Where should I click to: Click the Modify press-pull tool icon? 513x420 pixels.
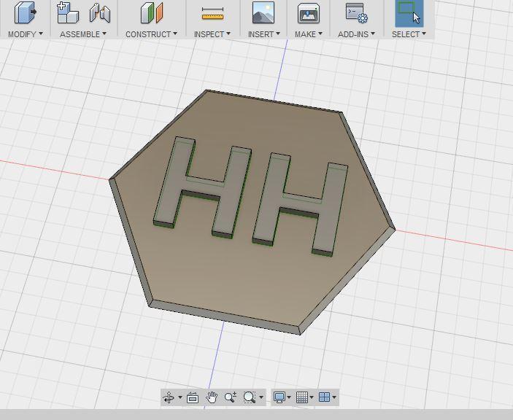[25, 13]
